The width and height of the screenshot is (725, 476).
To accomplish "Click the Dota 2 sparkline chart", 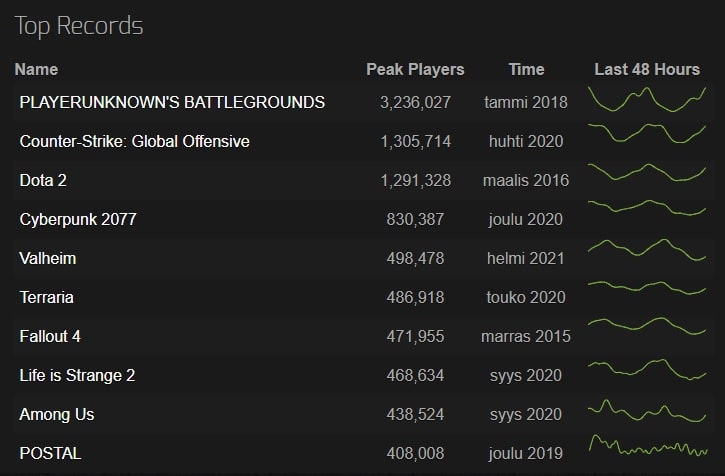I will [x=647, y=172].
